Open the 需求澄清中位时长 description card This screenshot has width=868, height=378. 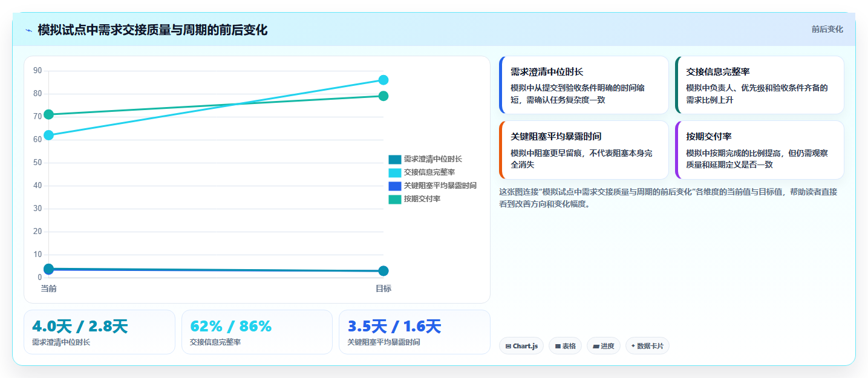pyautogui.click(x=584, y=85)
